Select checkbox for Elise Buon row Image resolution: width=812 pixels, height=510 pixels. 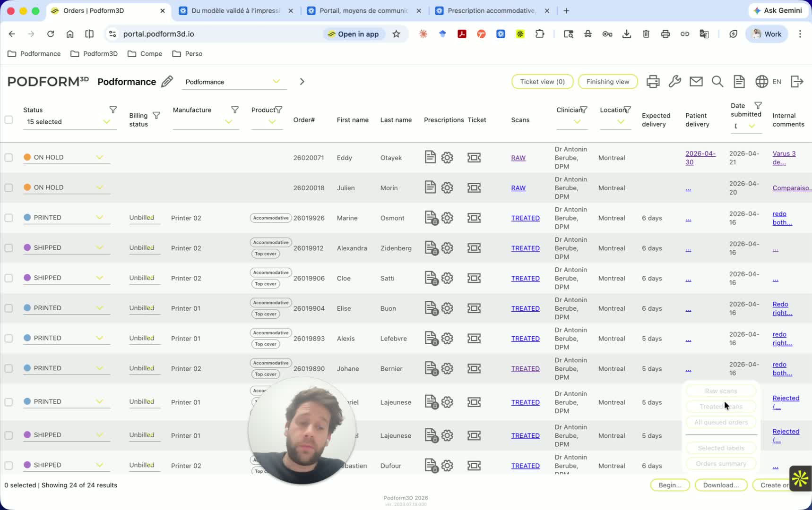click(x=9, y=308)
